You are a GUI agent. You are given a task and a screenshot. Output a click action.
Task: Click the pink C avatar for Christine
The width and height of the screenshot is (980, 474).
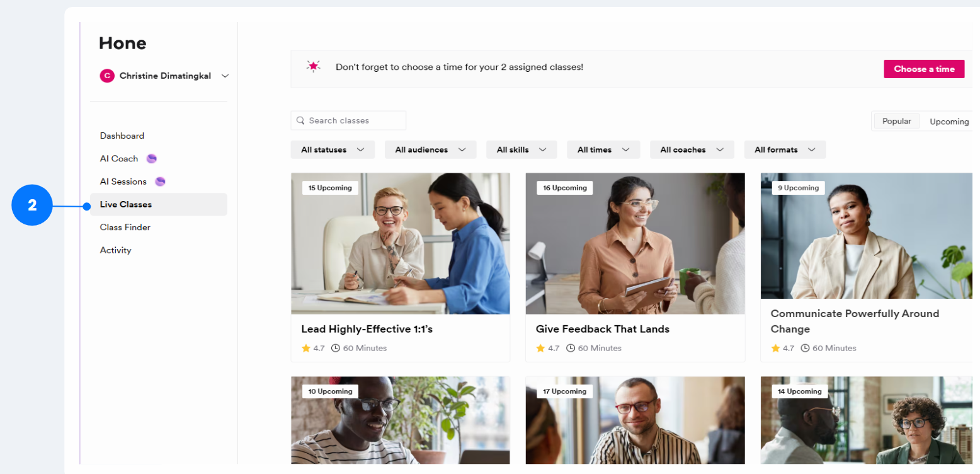(107, 76)
